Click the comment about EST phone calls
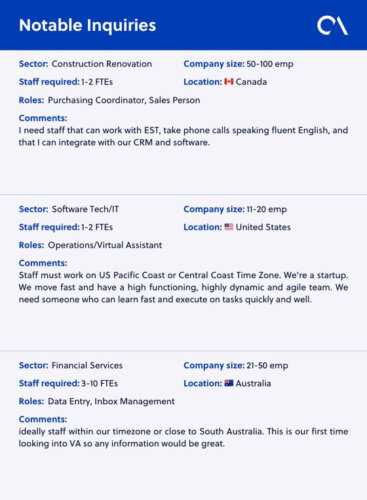 coord(183,136)
